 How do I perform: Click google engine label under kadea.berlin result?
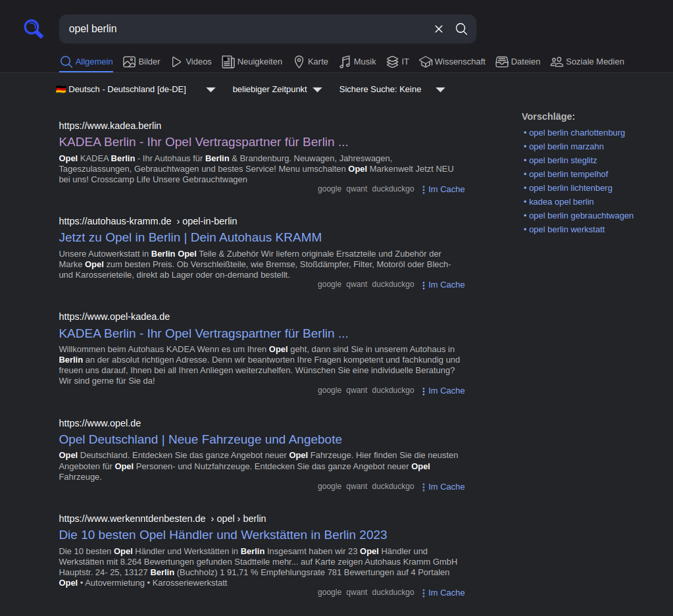330,189
